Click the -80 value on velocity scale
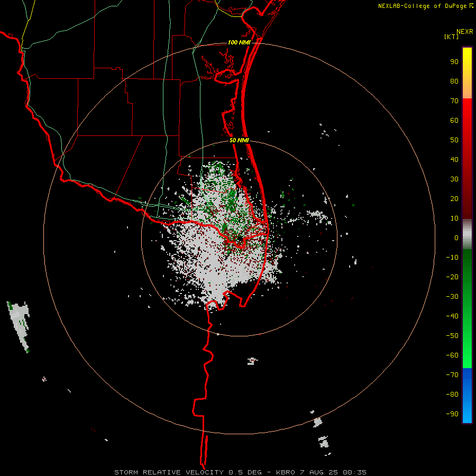Screen dimensions: 476x476 452,395
